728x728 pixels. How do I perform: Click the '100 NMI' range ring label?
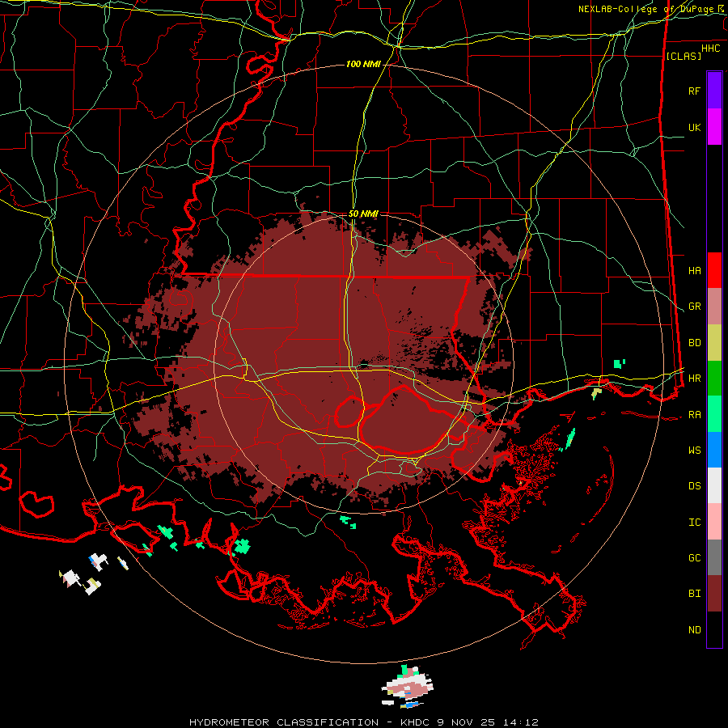(363, 64)
